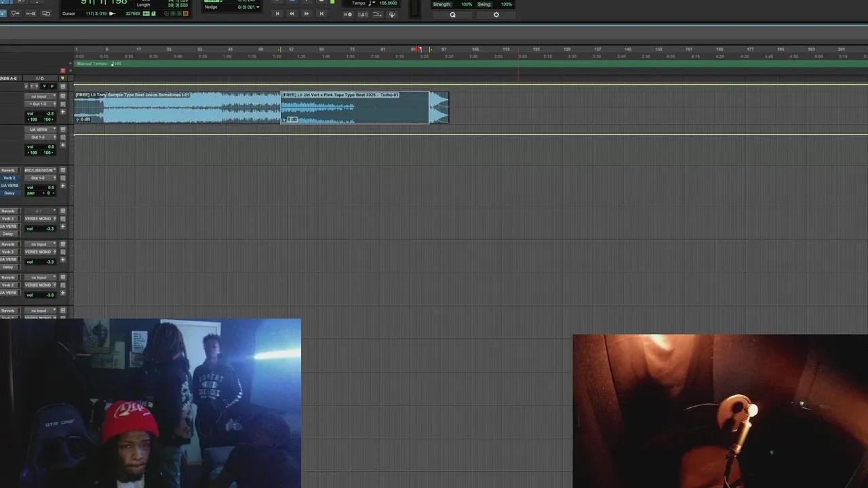The height and width of the screenshot is (488, 868).
Task: Select the Lil Uzi Vert Pink Tape clip
Action: 354,107
